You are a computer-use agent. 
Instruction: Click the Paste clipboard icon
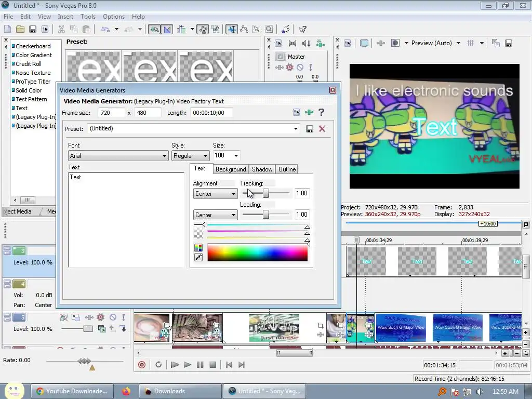click(x=87, y=29)
